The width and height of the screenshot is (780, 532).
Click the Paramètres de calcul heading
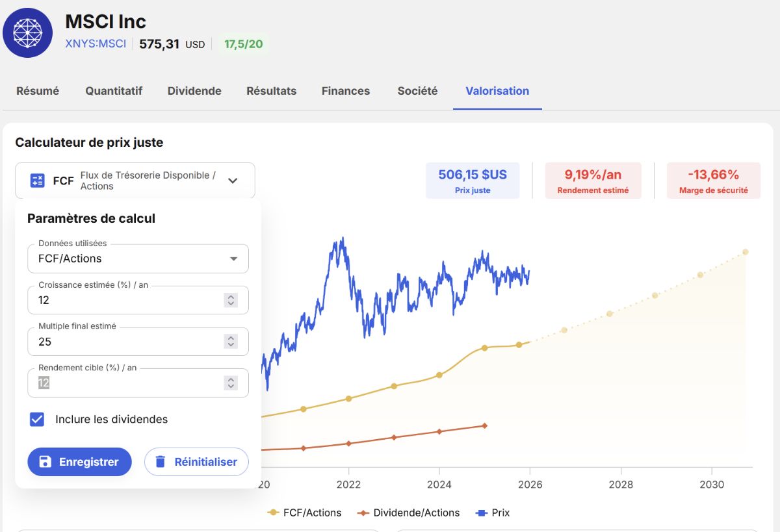coord(91,218)
